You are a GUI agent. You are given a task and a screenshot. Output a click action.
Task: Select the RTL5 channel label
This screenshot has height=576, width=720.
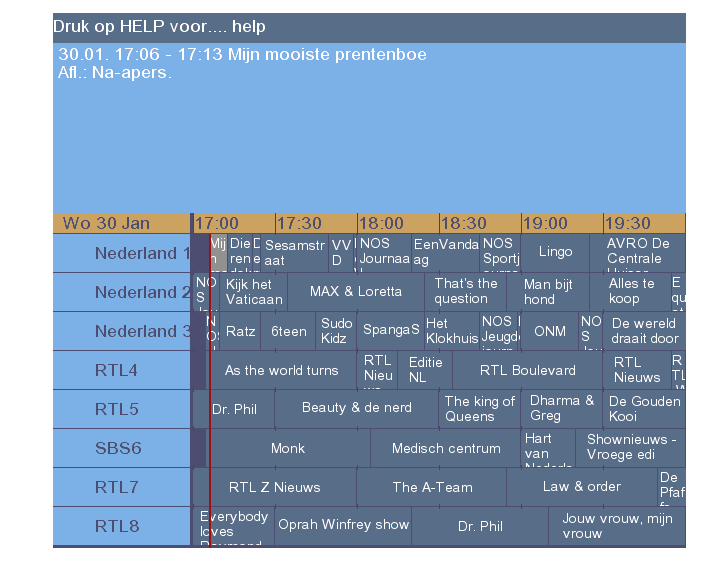[x=122, y=409]
